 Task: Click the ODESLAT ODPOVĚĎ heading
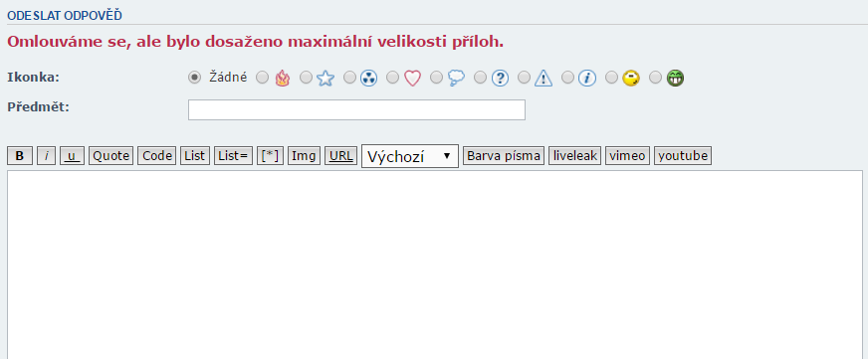click(65, 16)
